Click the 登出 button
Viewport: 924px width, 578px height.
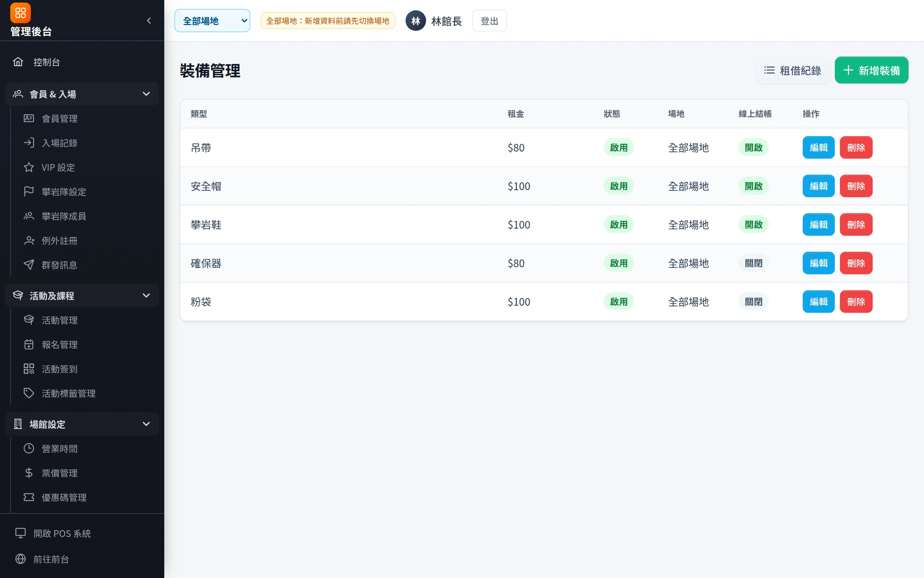[489, 21]
